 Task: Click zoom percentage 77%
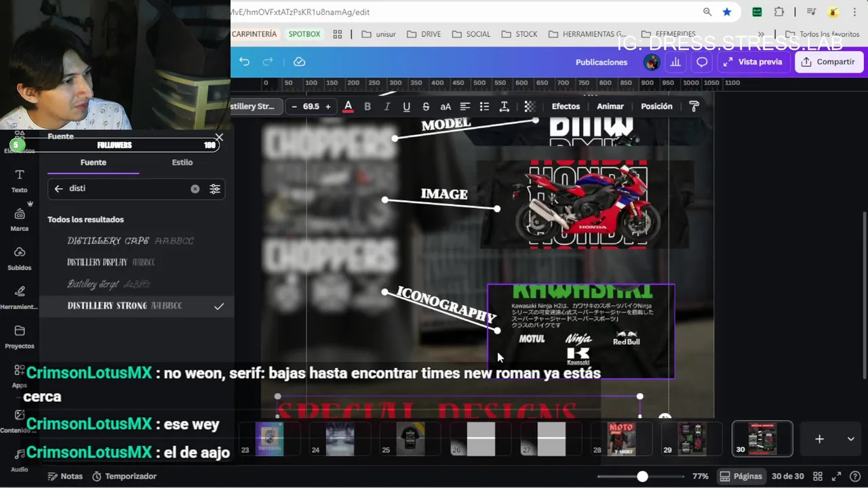click(x=701, y=476)
